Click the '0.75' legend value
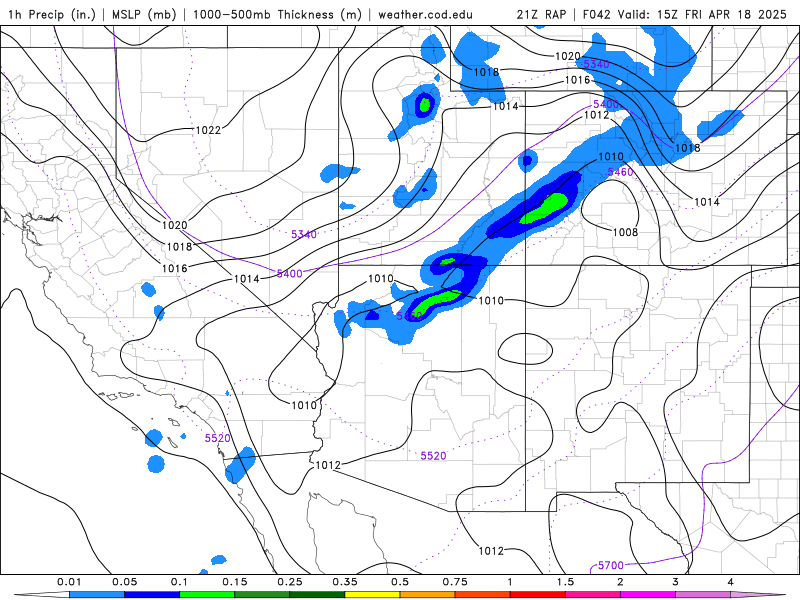 (455, 582)
